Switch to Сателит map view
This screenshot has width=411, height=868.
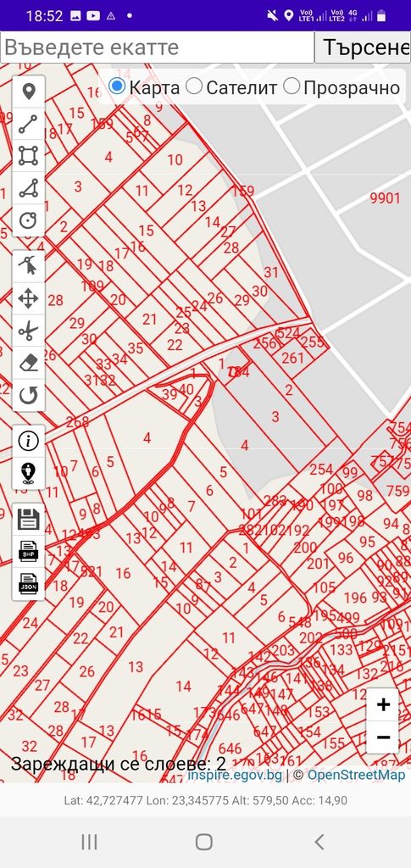193,86
